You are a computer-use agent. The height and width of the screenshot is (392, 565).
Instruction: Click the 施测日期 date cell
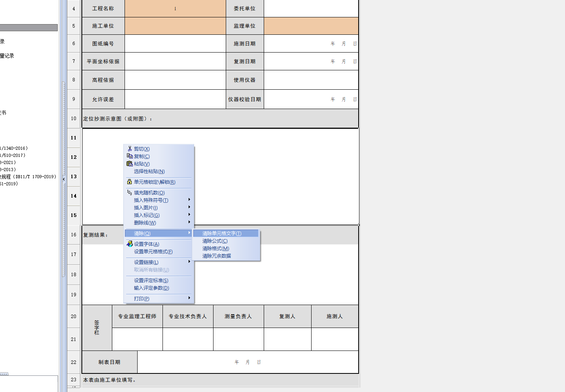click(311, 43)
